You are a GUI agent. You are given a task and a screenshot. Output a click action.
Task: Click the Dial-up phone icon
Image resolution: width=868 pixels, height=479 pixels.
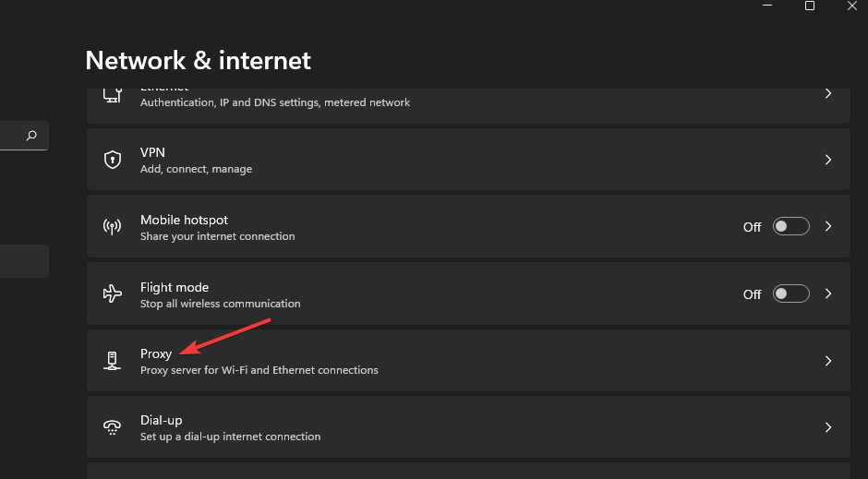[113, 427]
